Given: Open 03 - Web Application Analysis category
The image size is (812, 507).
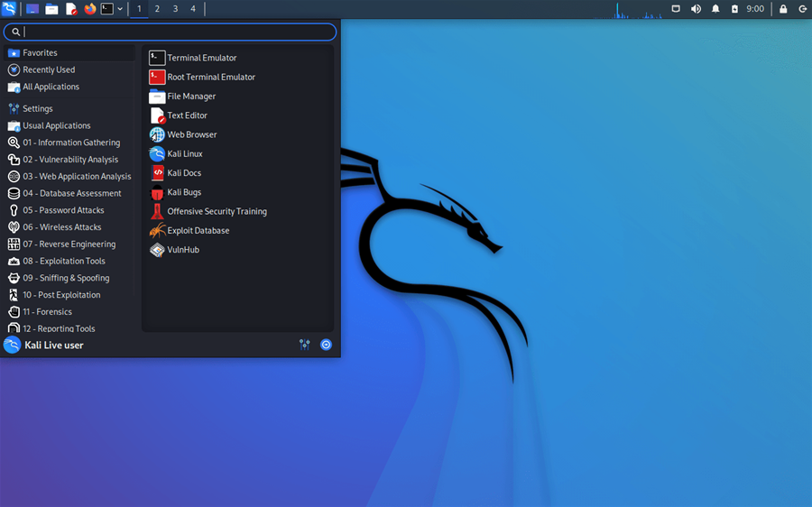Looking at the screenshot, I should (x=69, y=176).
